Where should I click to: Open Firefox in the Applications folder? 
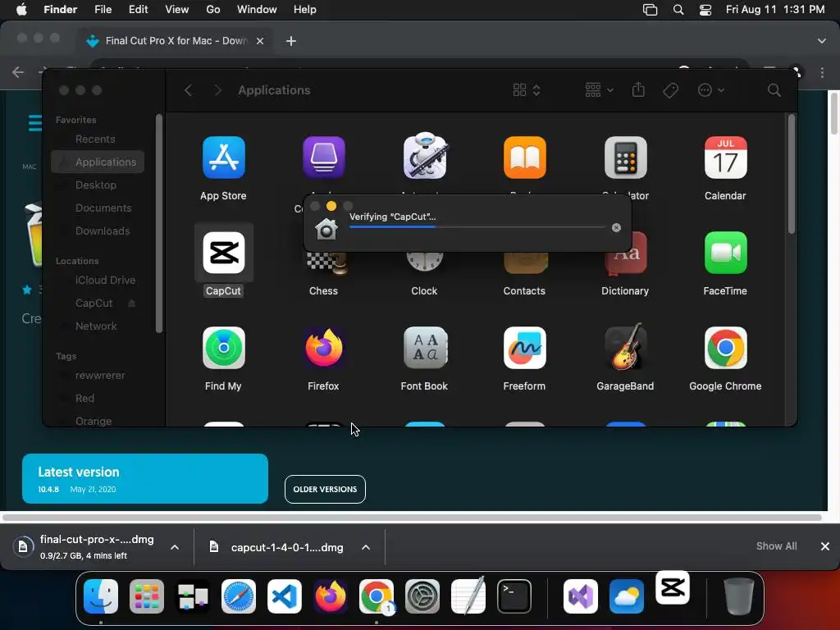click(323, 348)
